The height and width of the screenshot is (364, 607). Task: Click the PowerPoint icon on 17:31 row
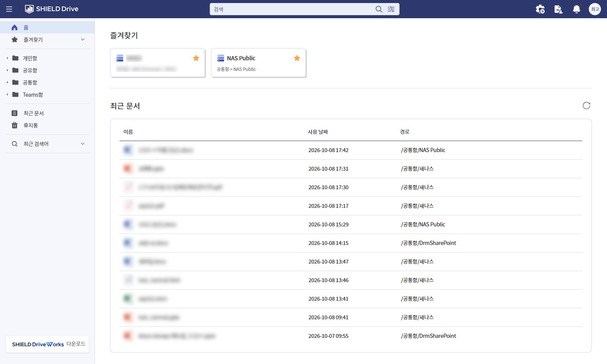(x=128, y=169)
